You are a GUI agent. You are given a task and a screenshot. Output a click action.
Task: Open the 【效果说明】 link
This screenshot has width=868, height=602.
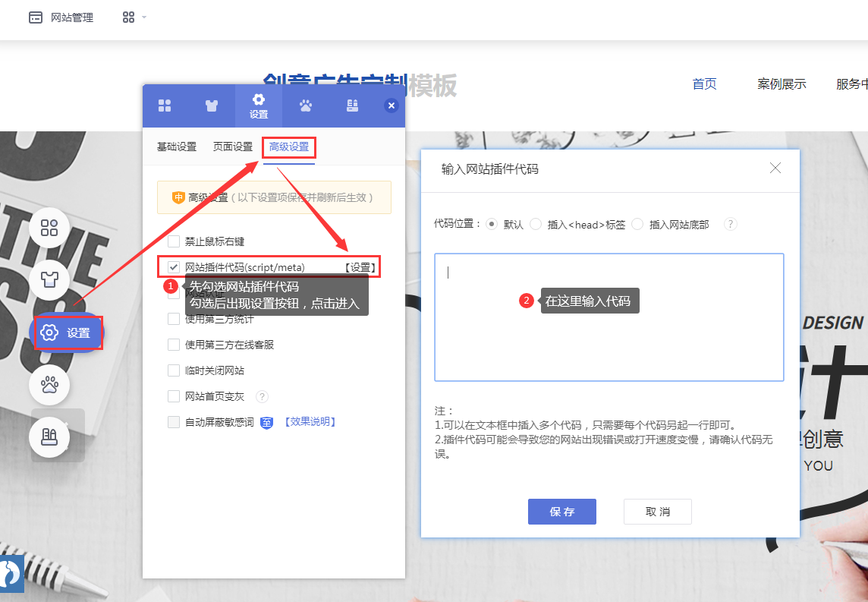click(310, 422)
